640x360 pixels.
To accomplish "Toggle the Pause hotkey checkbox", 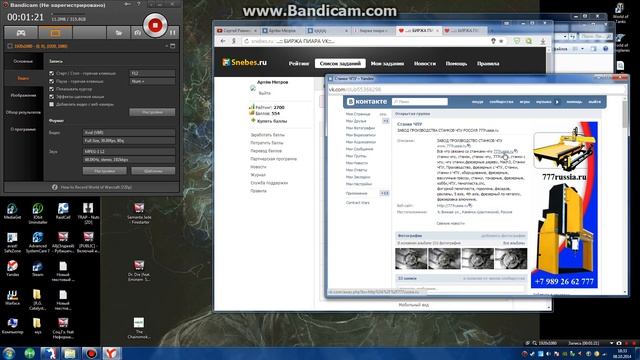I will (51, 81).
